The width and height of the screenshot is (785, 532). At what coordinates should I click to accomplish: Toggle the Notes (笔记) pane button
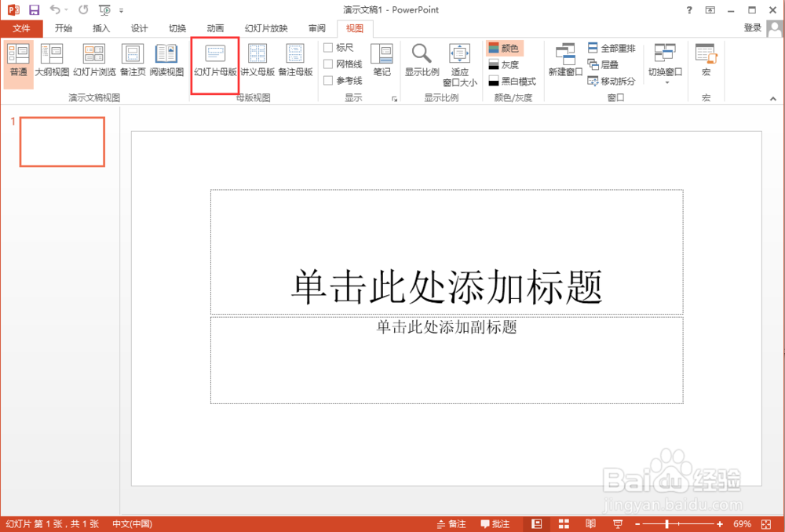(x=382, y=61)
